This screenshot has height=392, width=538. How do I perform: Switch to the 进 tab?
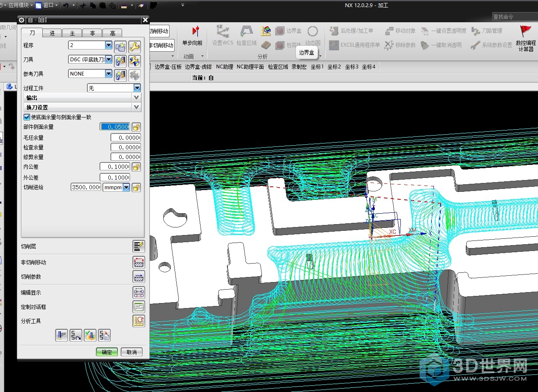pyautogui.click(x=52, y=33)
